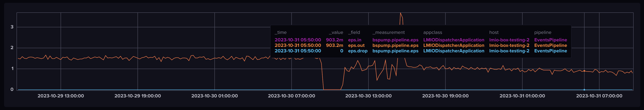Image resolution: width=644 pixels, height=110 pixels.
Task: Click the x-axis label 2023-10-31 07:00:00
Action: [599, 96]
